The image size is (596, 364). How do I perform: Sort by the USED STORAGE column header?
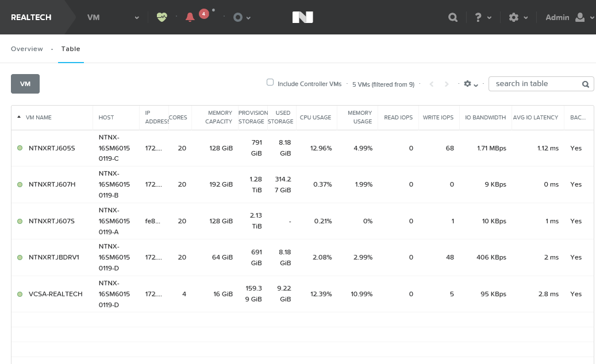pos(280,117)
